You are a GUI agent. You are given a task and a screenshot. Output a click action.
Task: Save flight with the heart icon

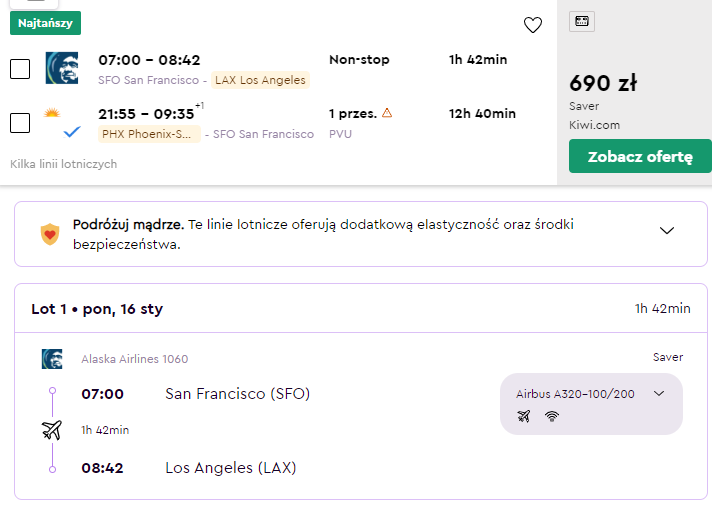[x=533, y=25]
